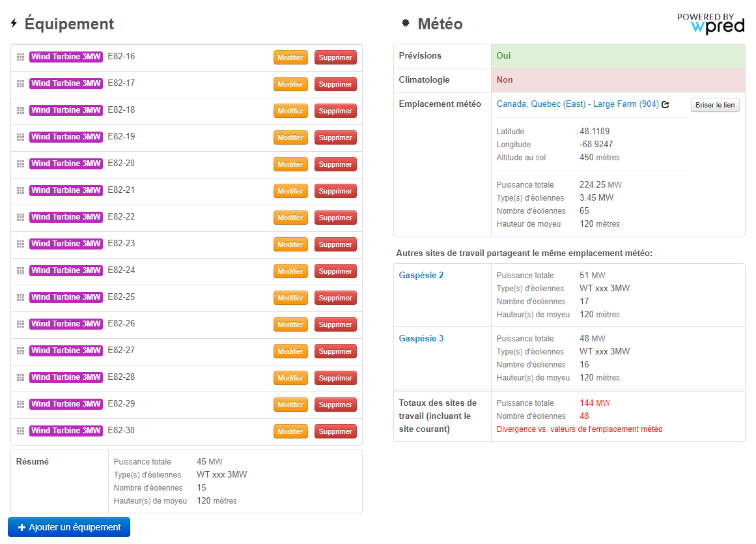Open the Gaspésie 2 site link
This screenshot has width=756, height=544.
coord(421,276)
